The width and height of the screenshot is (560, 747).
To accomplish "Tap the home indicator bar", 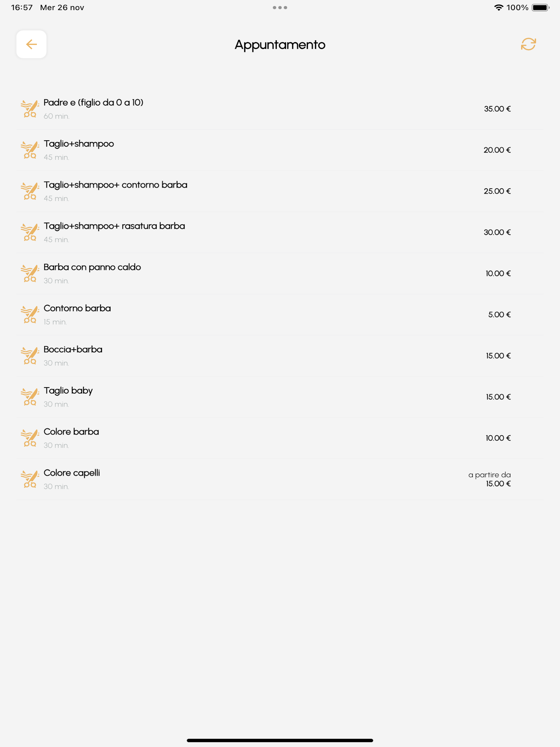I will pos(280,740).
